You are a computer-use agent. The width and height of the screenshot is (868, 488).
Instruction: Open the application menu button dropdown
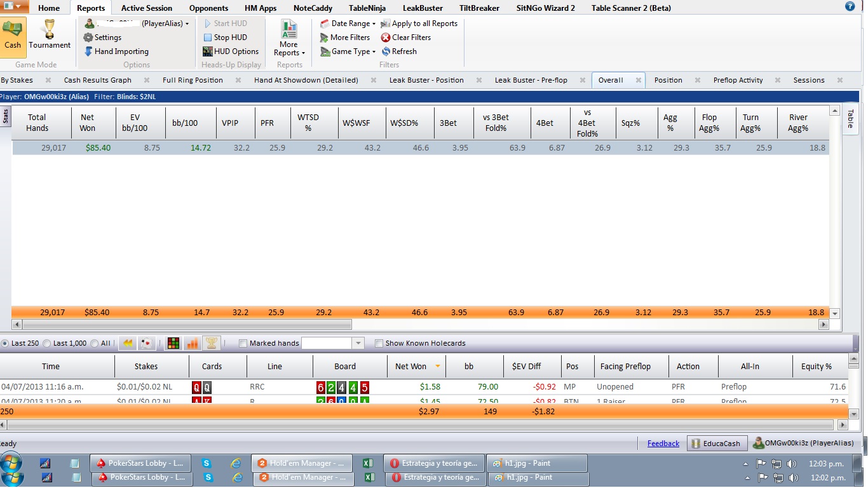(x=14, y=6)
